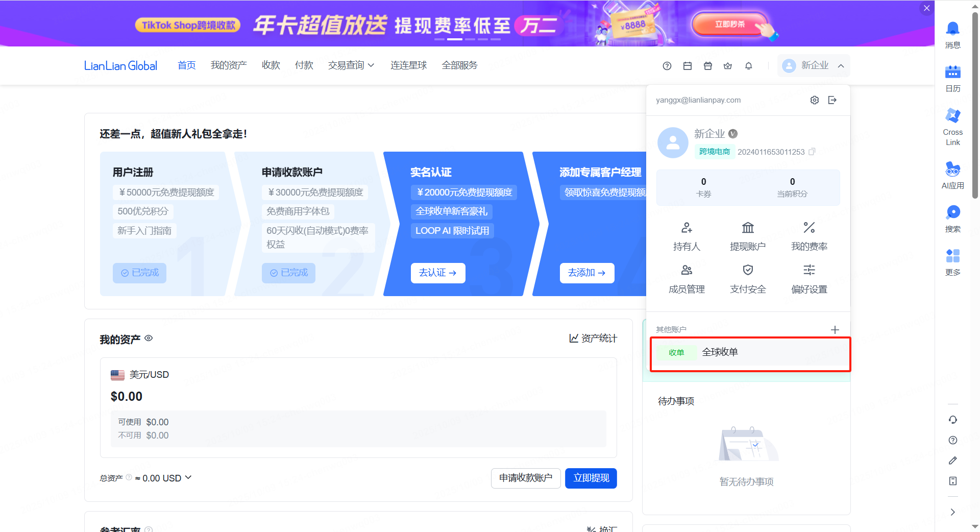Open 我的费率 my rates

pyautogui.click(x=809, y=236)
